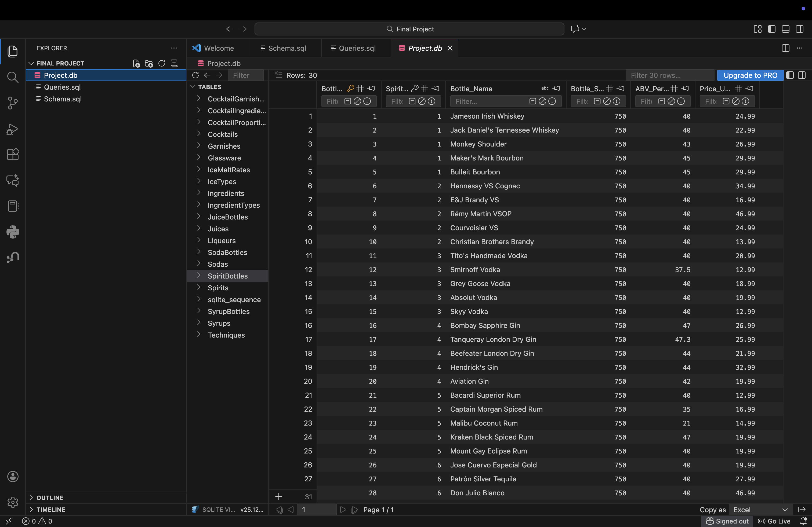
Task: Open the dropdown arrow next to Copilot icon
Action: click(x=584, y=29)
